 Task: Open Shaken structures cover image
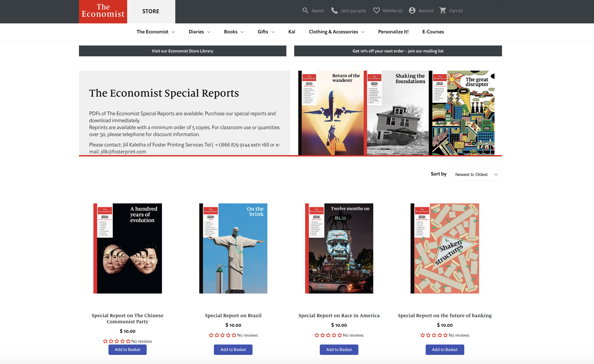445,248
